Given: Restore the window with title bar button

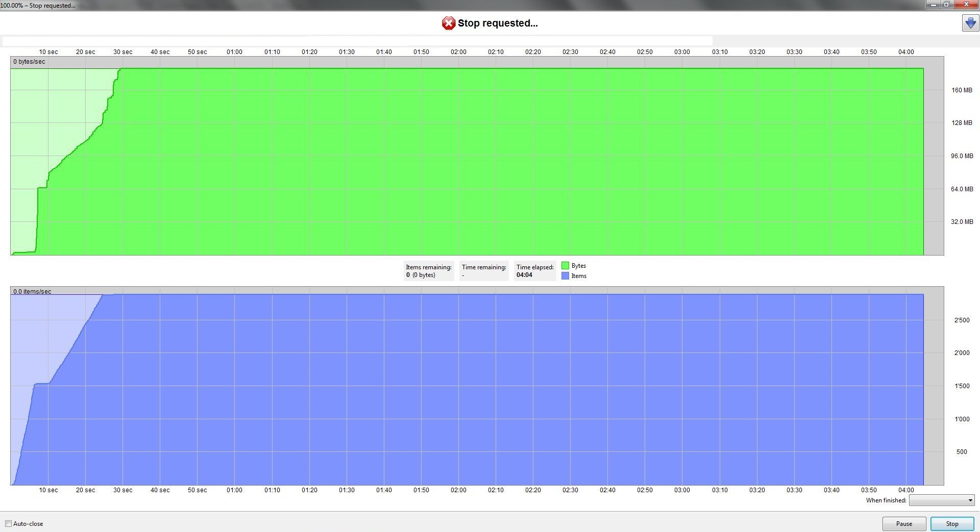Looking at the screenshot, I should tap(947, 5).
